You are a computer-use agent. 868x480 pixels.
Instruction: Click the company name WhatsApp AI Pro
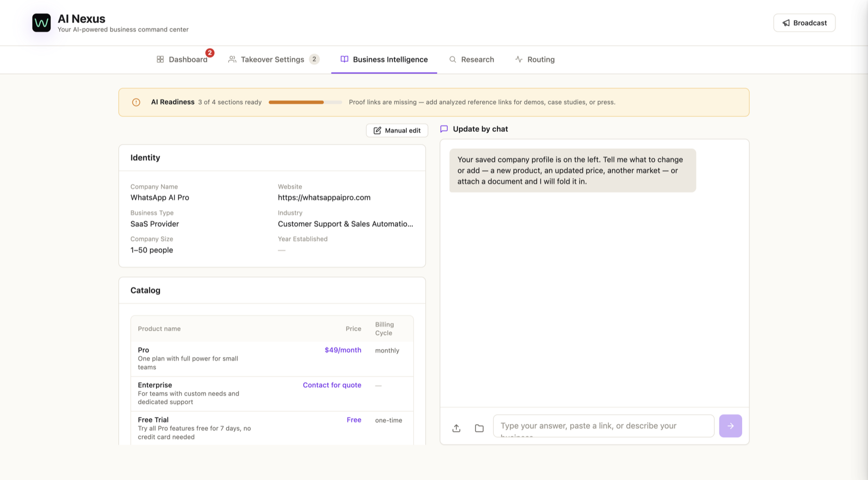160,198
